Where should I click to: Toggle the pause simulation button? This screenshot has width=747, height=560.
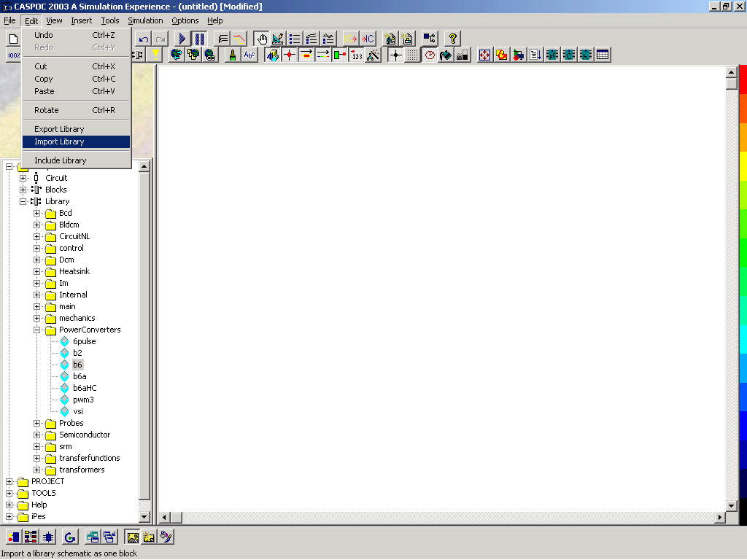[x=199, y=39]
